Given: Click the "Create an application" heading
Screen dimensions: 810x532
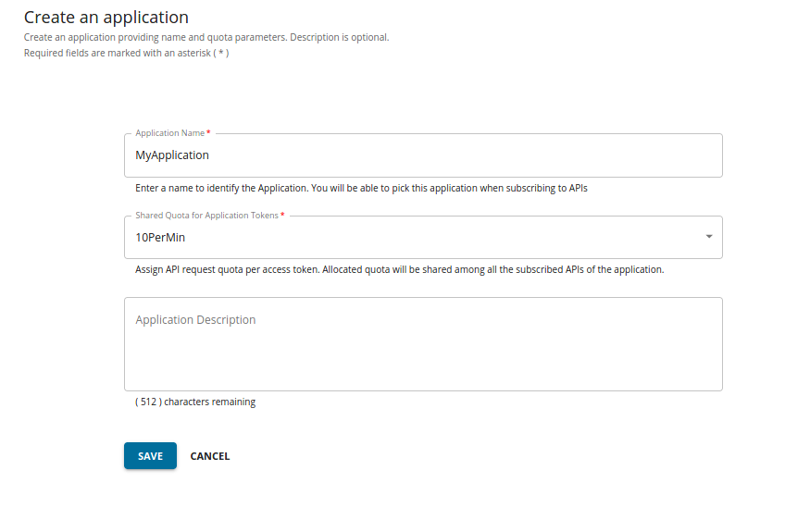Looking at the screenshot, I should [106, 18].
